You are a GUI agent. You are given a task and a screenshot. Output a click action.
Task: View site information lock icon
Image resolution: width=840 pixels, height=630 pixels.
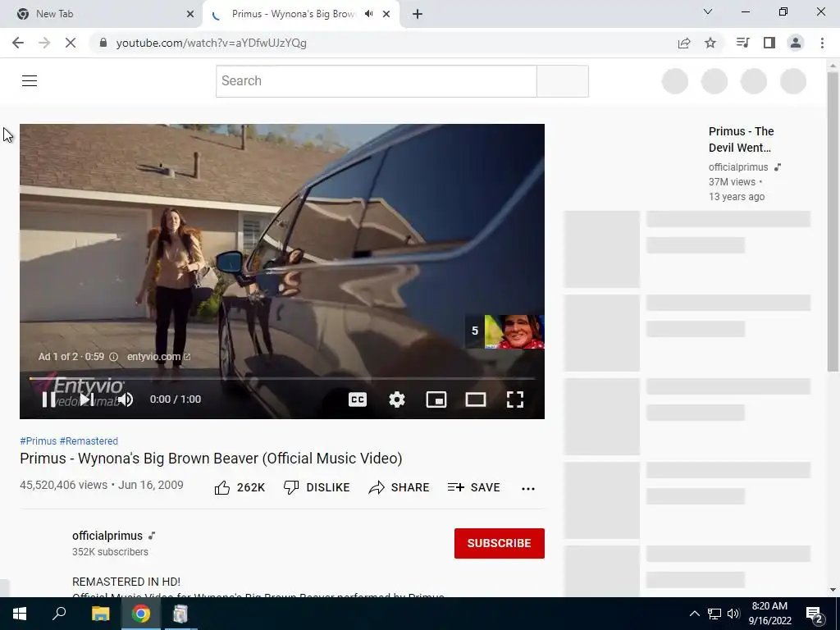pyautogui.click(x=103, y=43)
